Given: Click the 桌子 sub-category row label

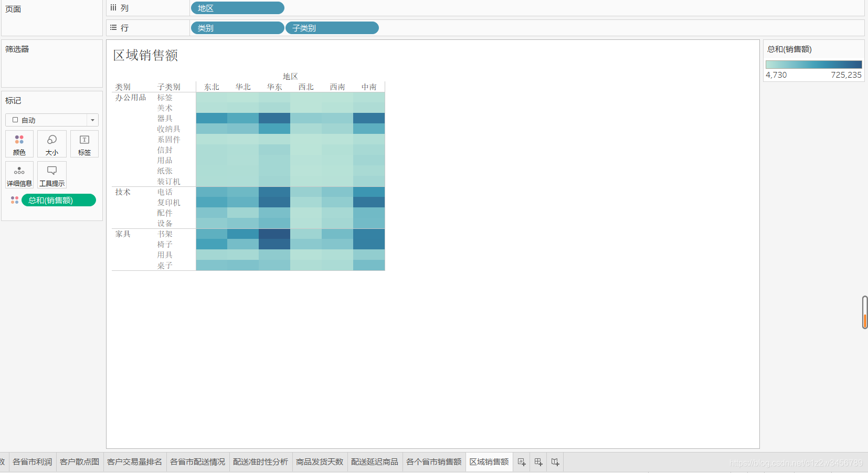Looking at the screenshot, I should 165,266.
